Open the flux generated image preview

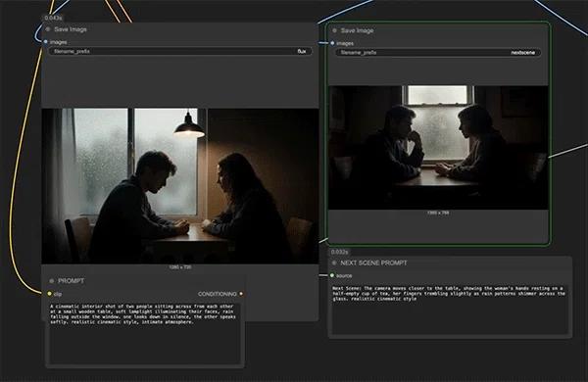[x=180, y=186]
